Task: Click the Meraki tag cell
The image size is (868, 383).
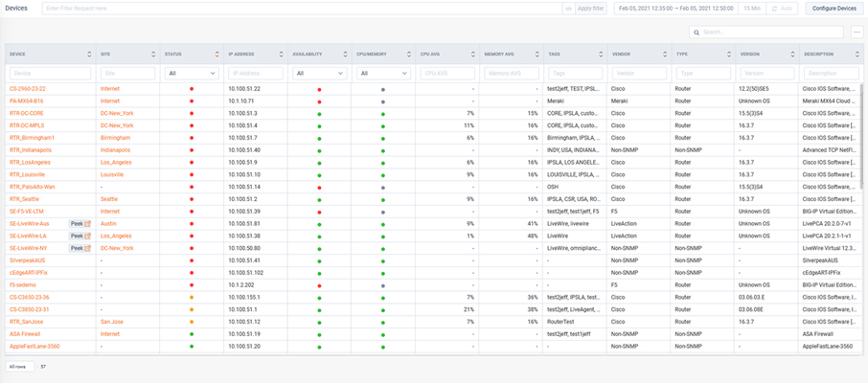Action: pyautogui.click(x=555, y=101)
